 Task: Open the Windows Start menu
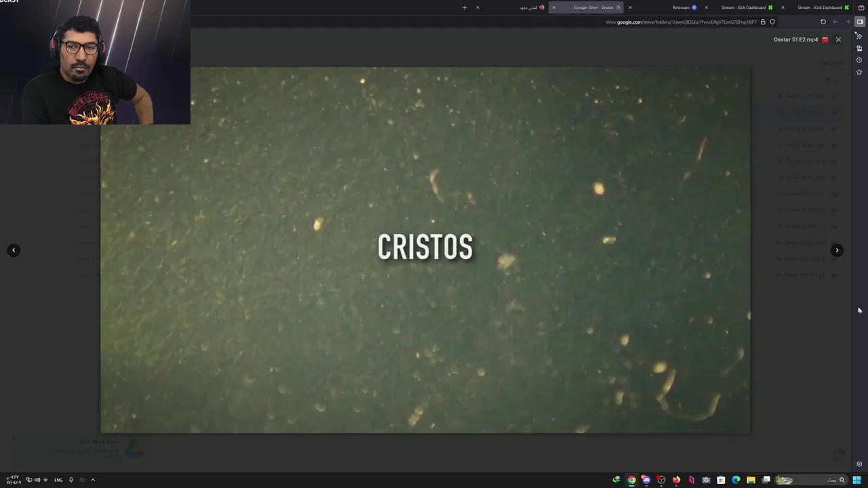[857, 480]
